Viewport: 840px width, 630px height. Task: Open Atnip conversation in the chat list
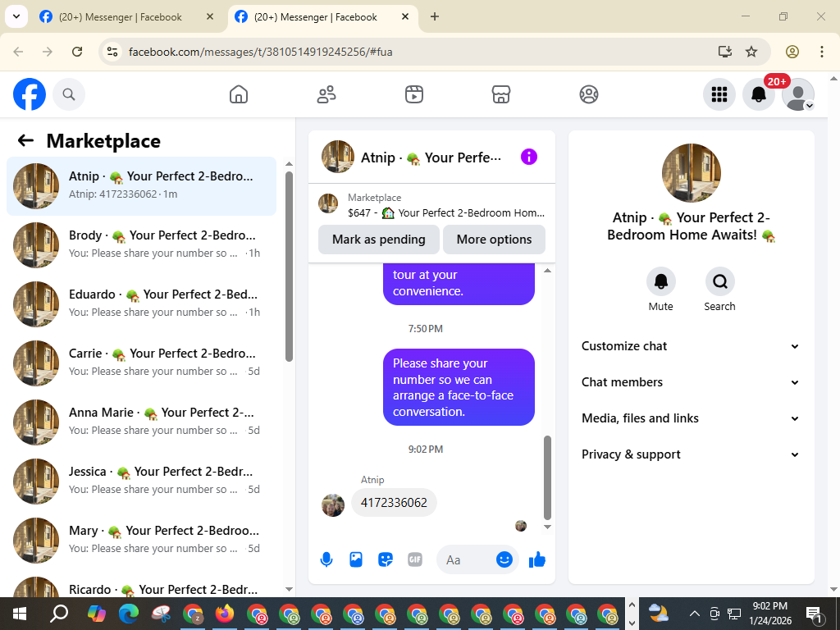click(141, 186)
